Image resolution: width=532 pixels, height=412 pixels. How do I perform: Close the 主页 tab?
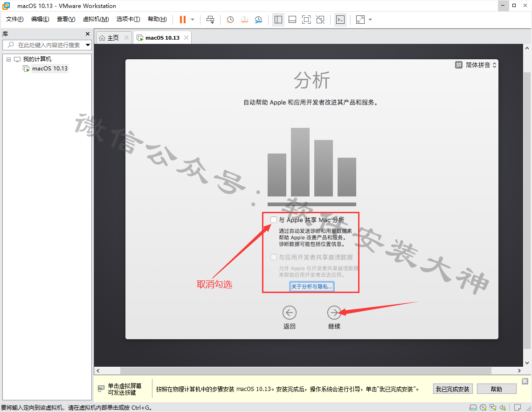coord(126,38)
